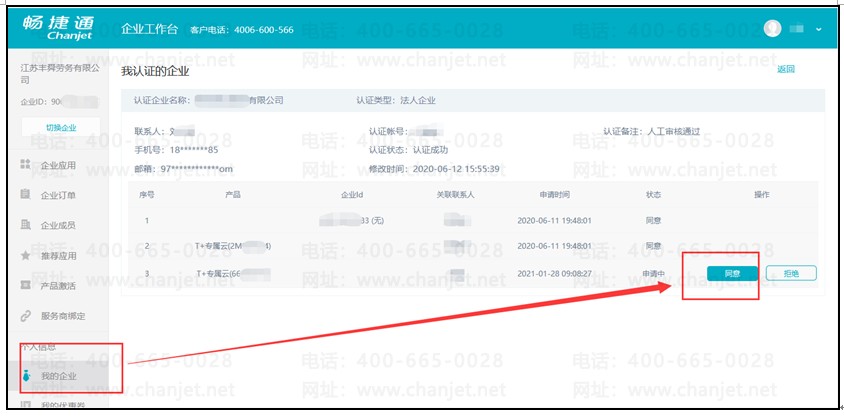This screenshot has width=844, height=416.
Task: Click the 产品 column header
Action: [233, 194]
